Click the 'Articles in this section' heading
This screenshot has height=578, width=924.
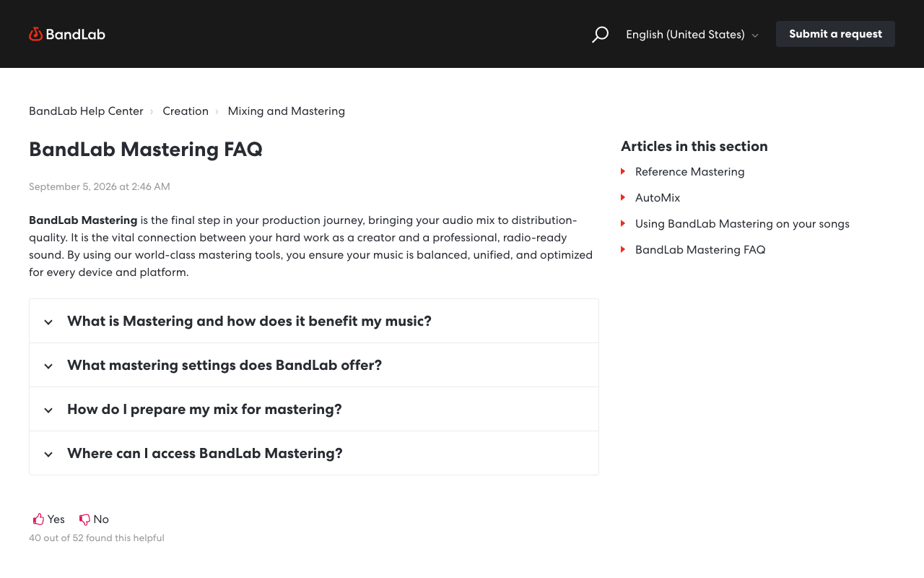point(694,146)
